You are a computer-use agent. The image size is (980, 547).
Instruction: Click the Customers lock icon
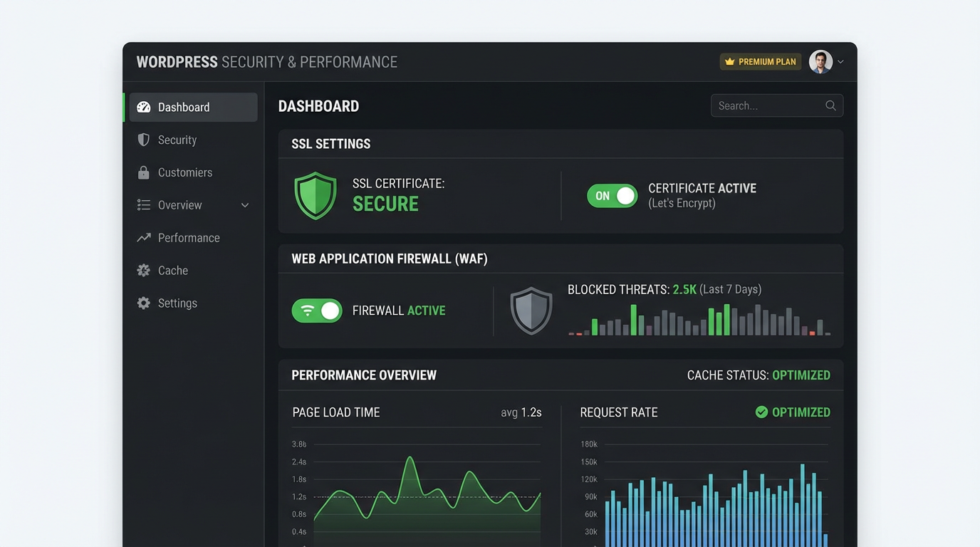coord(143,172)
